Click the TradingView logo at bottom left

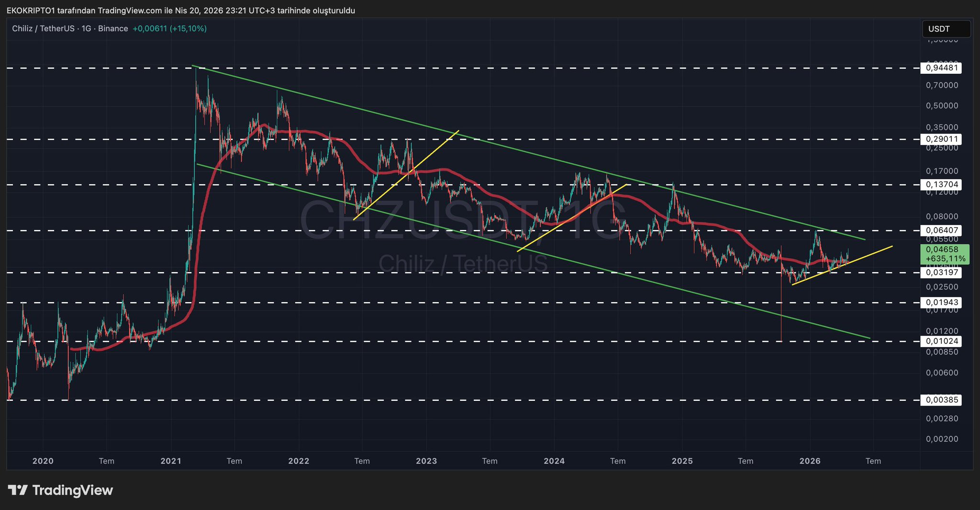[x=61, y=490]
